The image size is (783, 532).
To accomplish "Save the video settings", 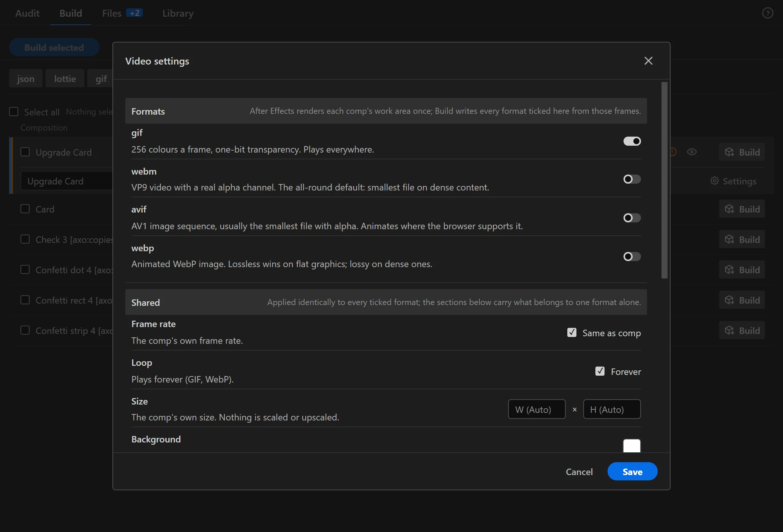I will click(632, 472).
